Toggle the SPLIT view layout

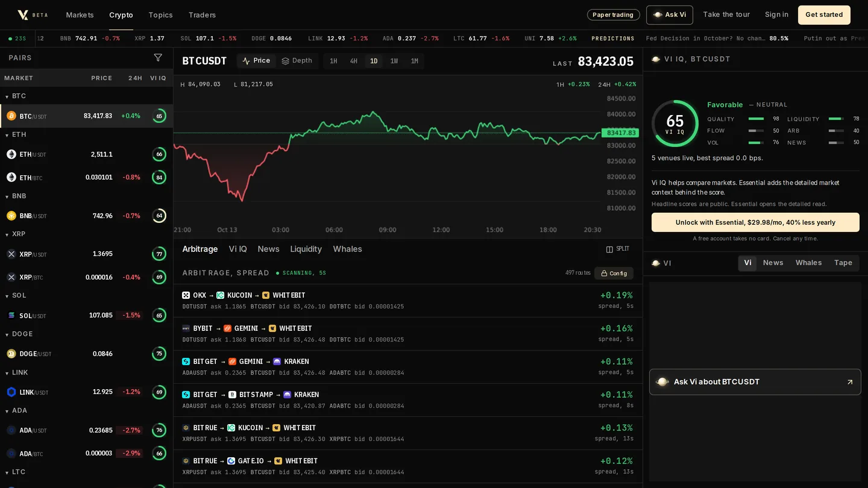pos(618,249)
